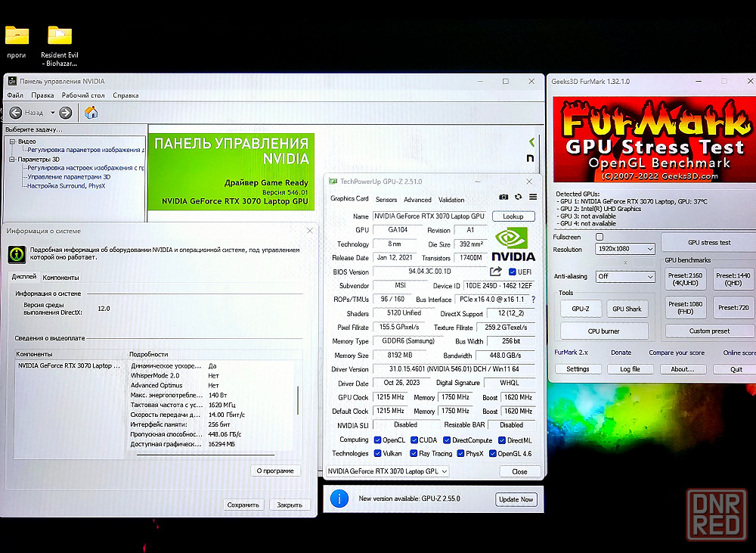Screen dimensions: 756x553
Task: Click the Bus Interface question mark in GPU-Z
Action: (x=533, y=300)
